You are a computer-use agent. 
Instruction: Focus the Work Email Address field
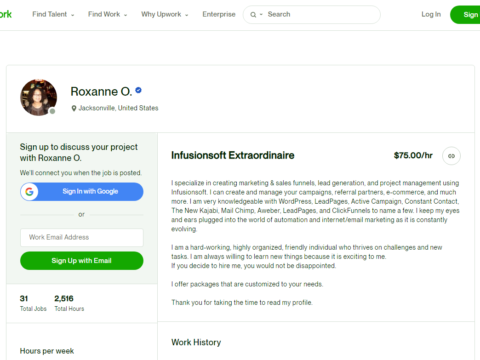click(x=82, y=237)
